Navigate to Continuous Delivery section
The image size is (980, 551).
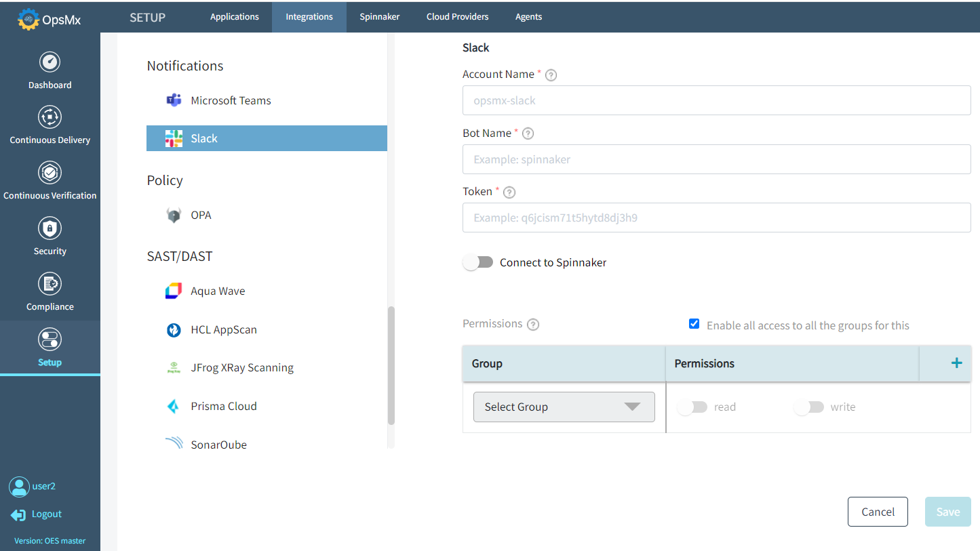[x=50, y=126]
